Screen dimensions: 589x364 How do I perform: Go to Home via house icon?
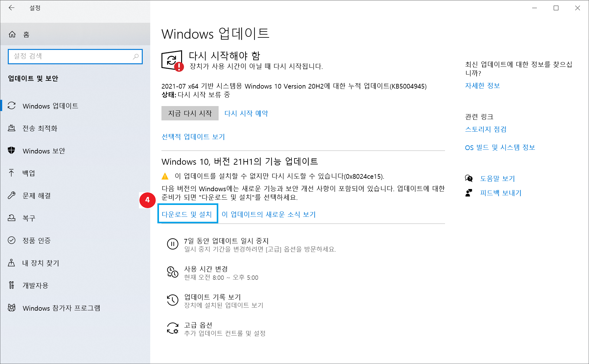coord(12,34)
